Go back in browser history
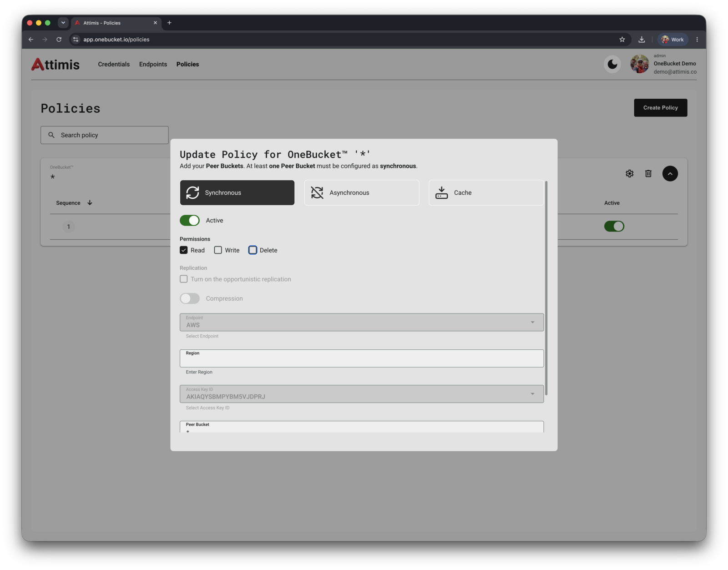 point(31,40)
